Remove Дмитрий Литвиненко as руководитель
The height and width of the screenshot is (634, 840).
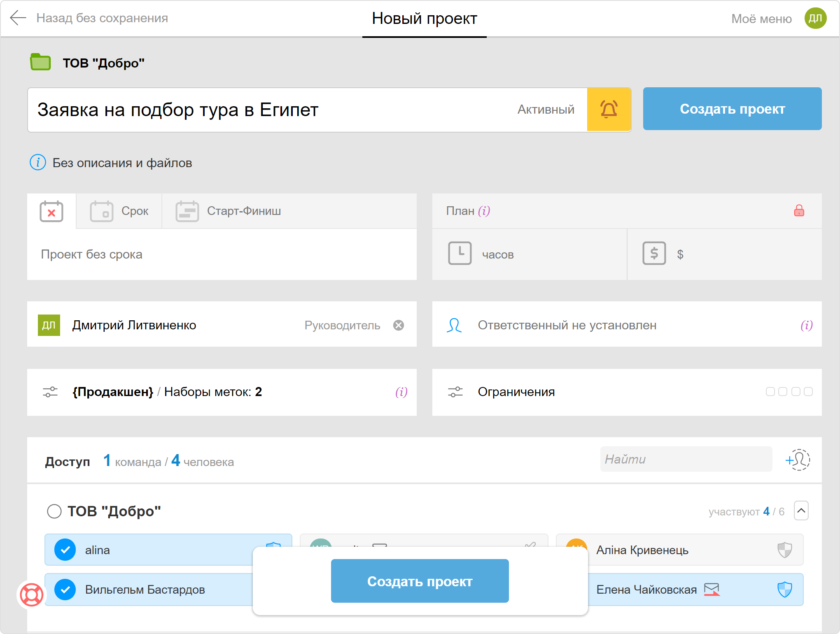click(x=398, y=325)
